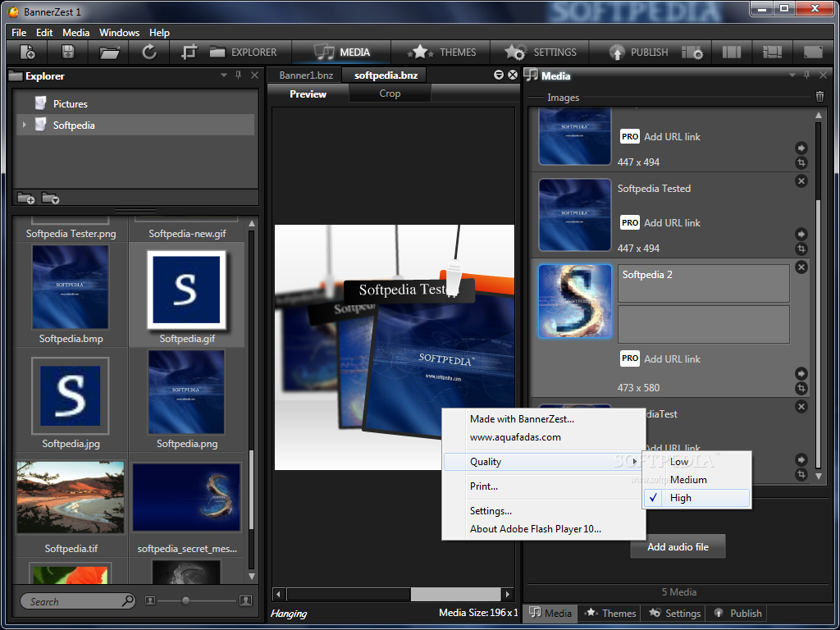Click Print... in the context menu

click(x=543, y=486)
